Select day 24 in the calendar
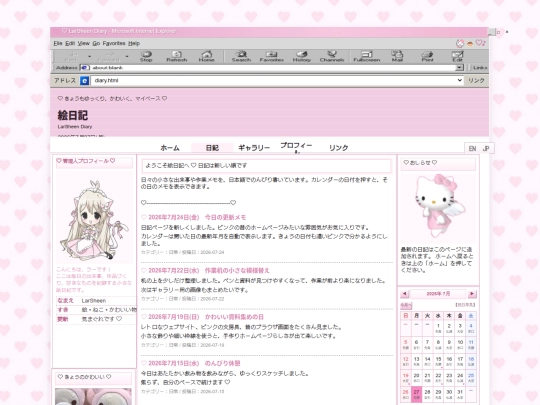540x405 pixels. 460,378
